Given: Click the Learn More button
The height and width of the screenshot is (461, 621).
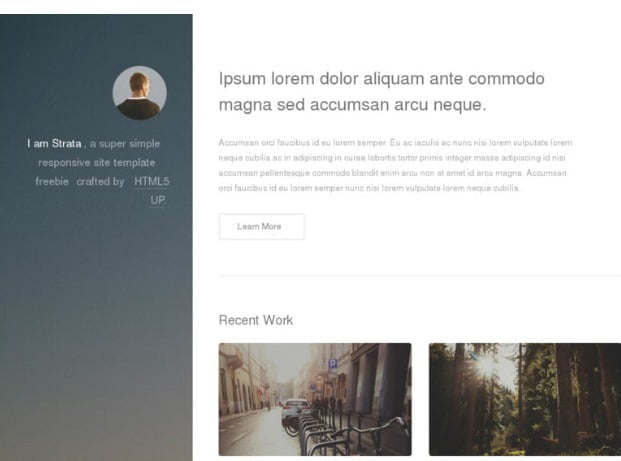Looking at the screenshot, I should [262, 227].
